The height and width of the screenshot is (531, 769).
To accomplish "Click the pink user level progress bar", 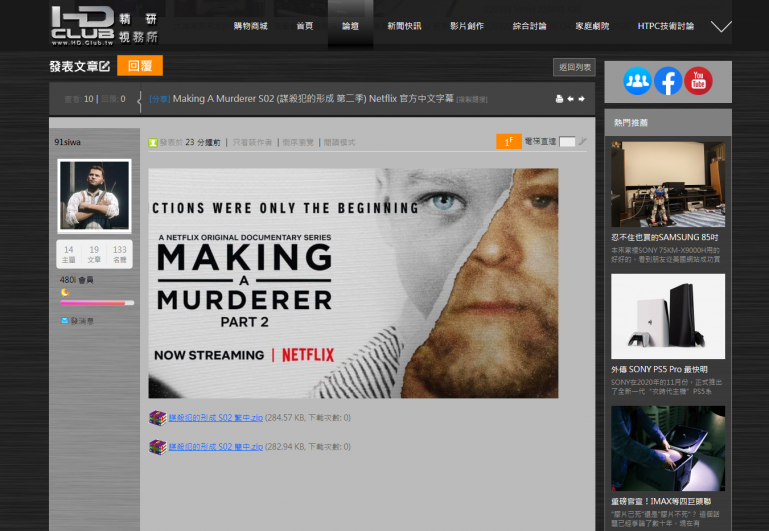I will (97, 303).
